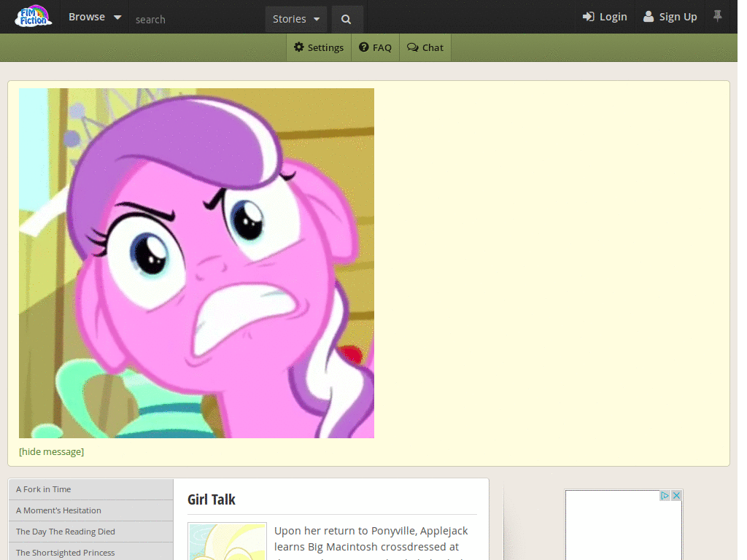This screenshot has height=560, width=747.
Task: Click the FAQ question mark icon
Action: (364, 47)
